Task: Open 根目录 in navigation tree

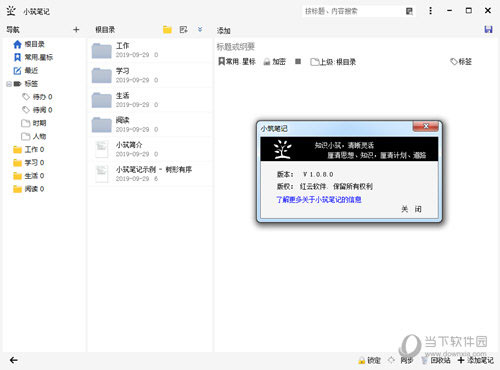Action: tap(29, 44)
